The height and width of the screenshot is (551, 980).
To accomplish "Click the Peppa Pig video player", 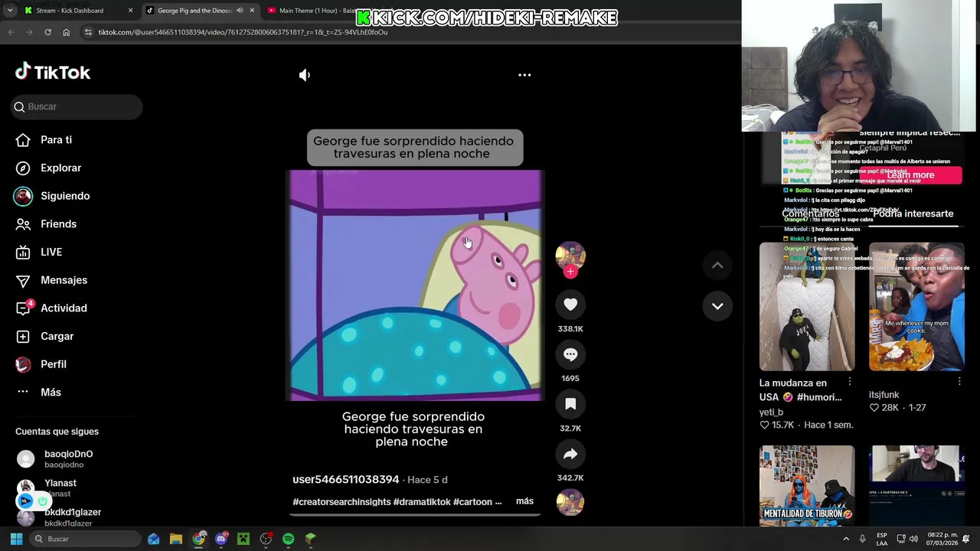I will [x=415, y=285].
